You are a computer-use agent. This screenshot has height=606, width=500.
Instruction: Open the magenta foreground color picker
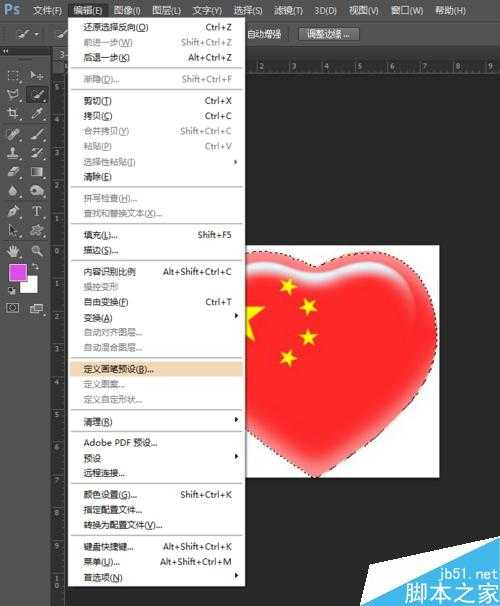[x=17, y=272]
